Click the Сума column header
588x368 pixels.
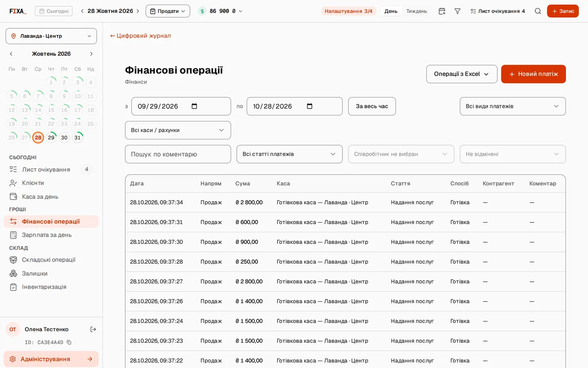pos(243,184)
